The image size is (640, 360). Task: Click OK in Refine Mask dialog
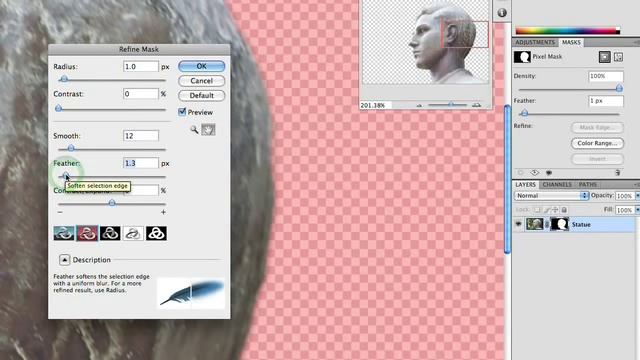202,66
